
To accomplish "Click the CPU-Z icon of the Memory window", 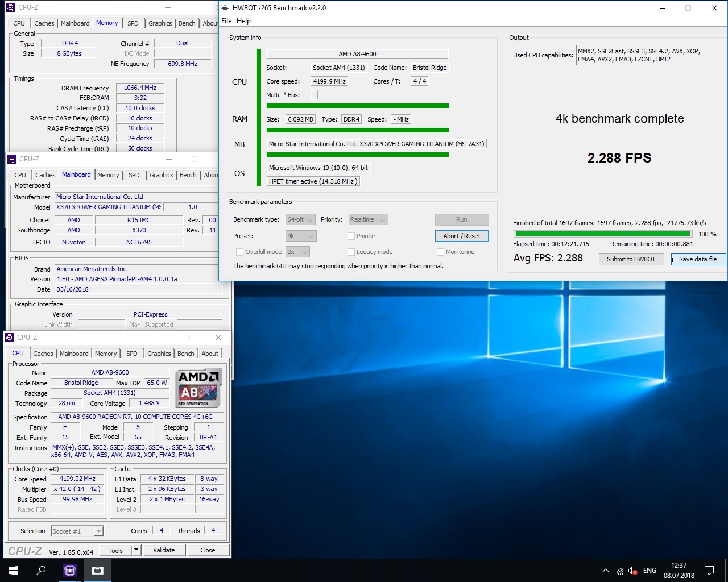I will [x=11, y=7].
